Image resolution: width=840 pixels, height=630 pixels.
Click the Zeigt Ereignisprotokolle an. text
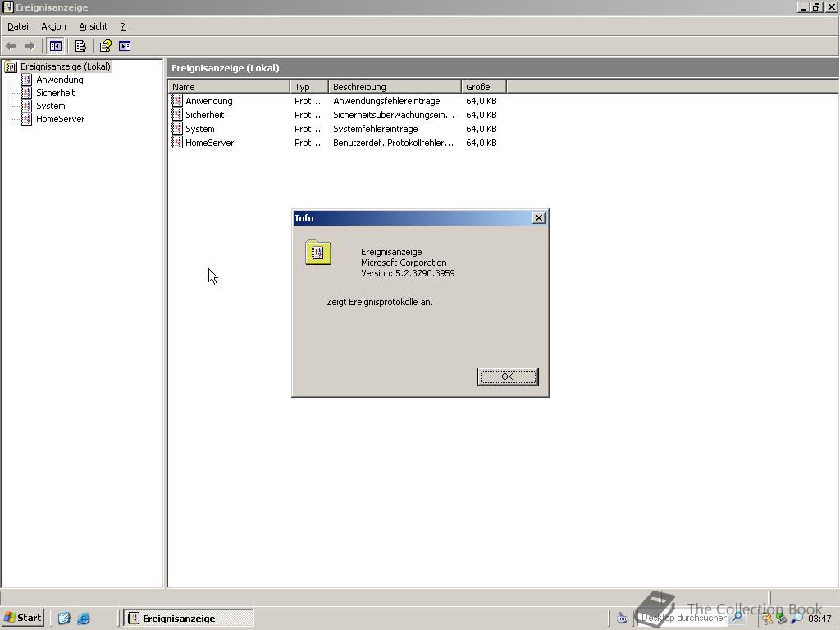(x=379, y=302)
